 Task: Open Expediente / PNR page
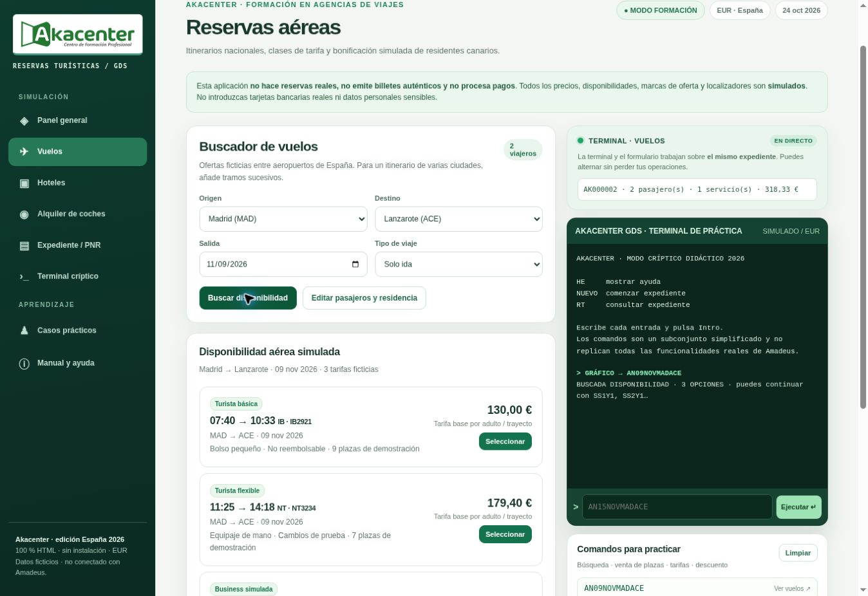point(78,245)
